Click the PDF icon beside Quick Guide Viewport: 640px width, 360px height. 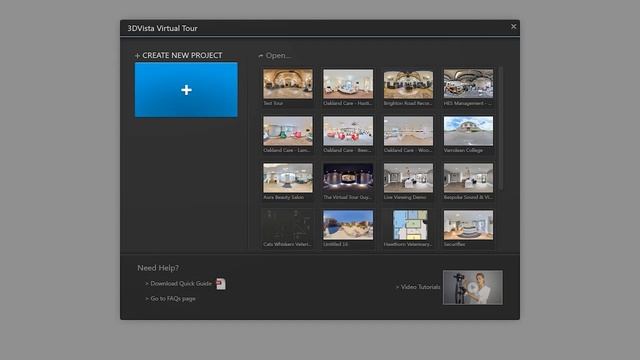click(x=221, y=284)
